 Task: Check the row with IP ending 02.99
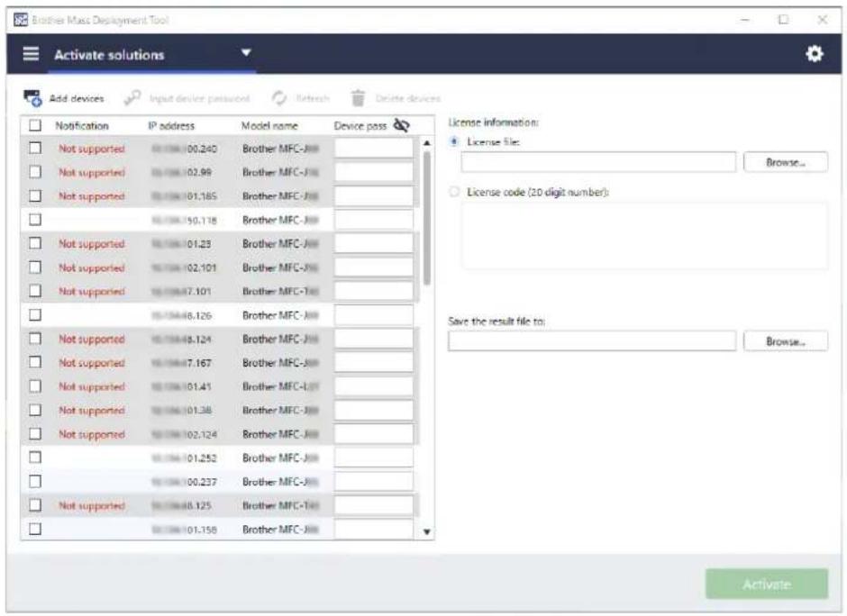pyautogui.click(x=35, y=172)
